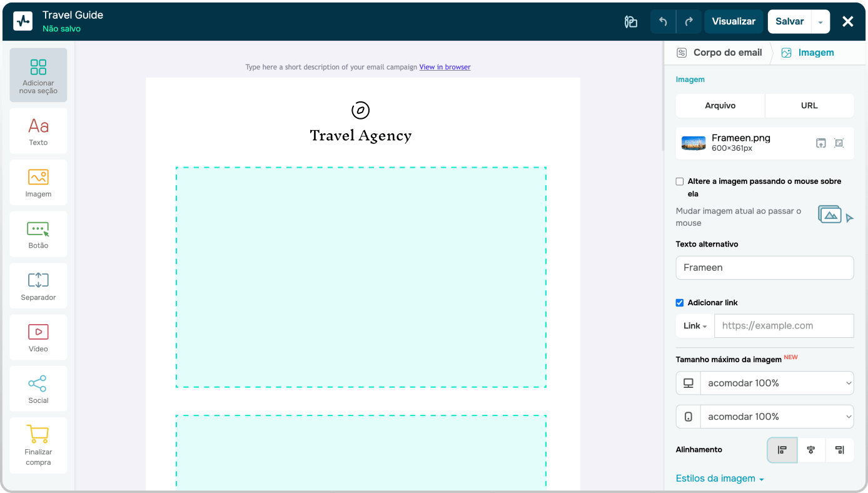Open the View in browser link
Image resolution: width=868 pixels, height=493 pixels.
[x=445, y=67]
